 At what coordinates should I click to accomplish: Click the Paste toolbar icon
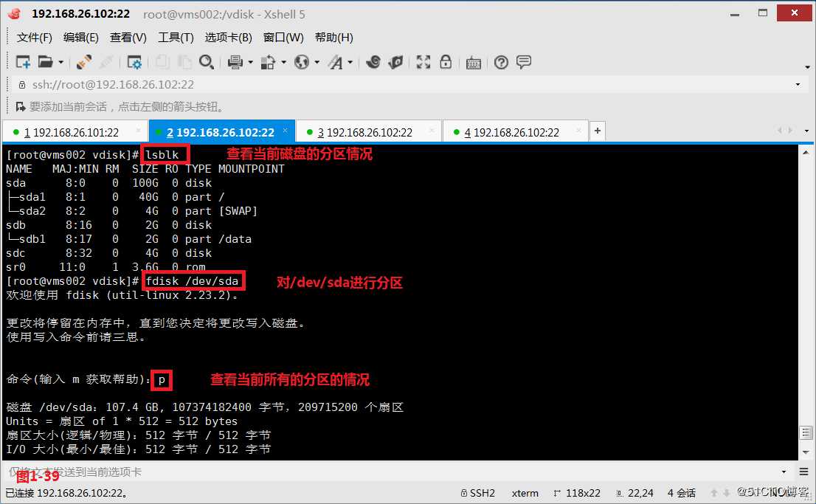tap(184, 63)
